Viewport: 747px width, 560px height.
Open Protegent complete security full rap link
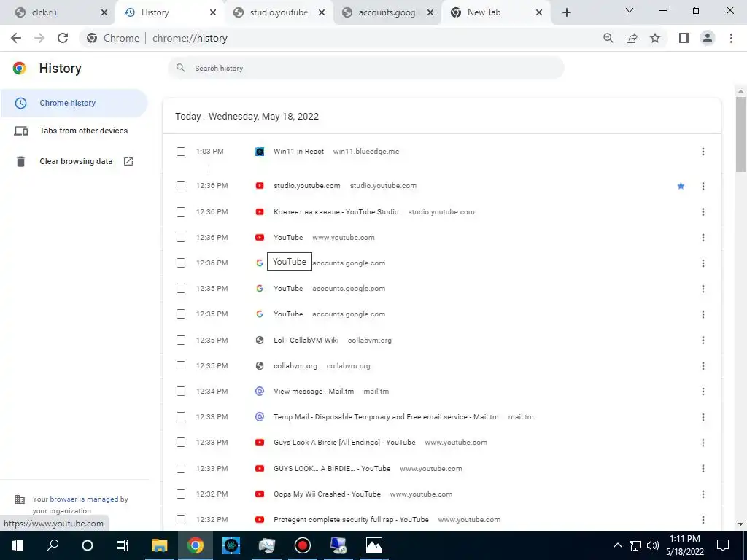(x=351, y=519)
